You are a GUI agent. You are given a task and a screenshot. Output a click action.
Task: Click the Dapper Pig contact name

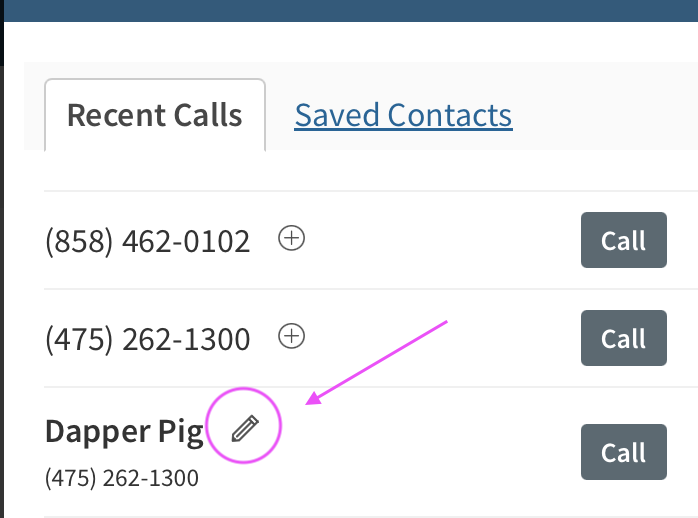pos(124,431)
